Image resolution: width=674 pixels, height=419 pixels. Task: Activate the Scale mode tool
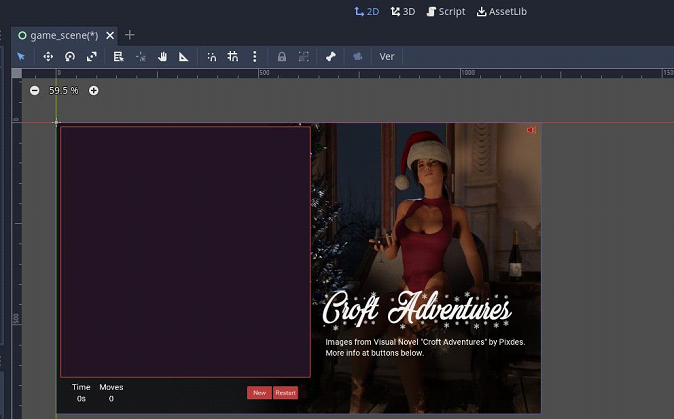pyautogui.click(x=92, y=56)
